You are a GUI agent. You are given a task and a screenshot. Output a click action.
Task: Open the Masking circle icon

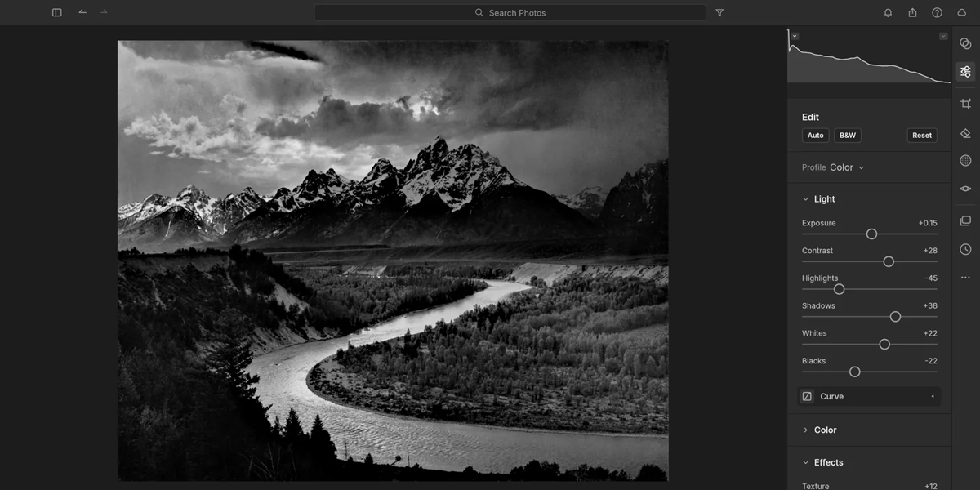point(965,160)
